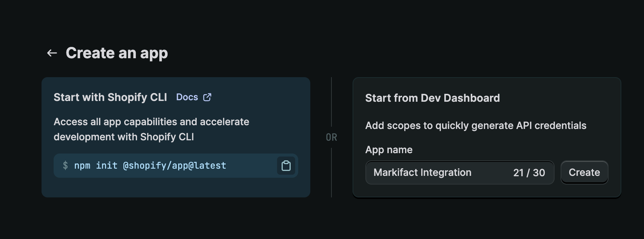This screenshot has width=644, height=239.
Task: Click the Create button
Action: [584, 172]
